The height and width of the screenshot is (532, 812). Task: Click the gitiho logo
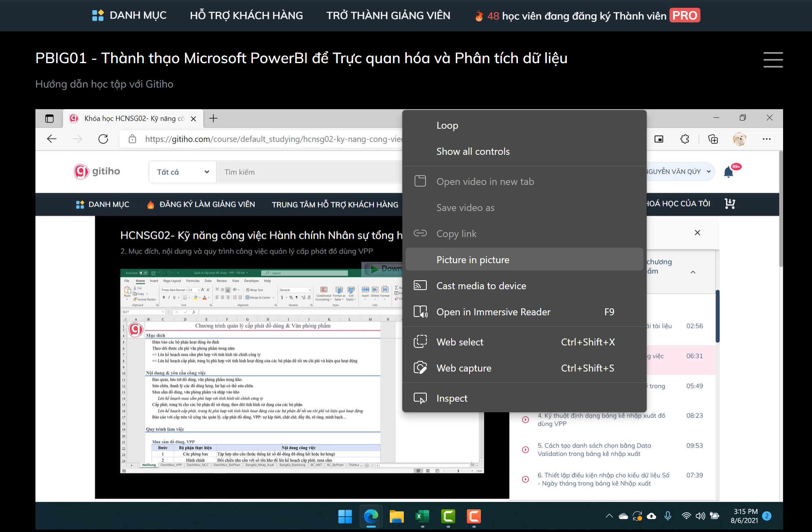97,171
